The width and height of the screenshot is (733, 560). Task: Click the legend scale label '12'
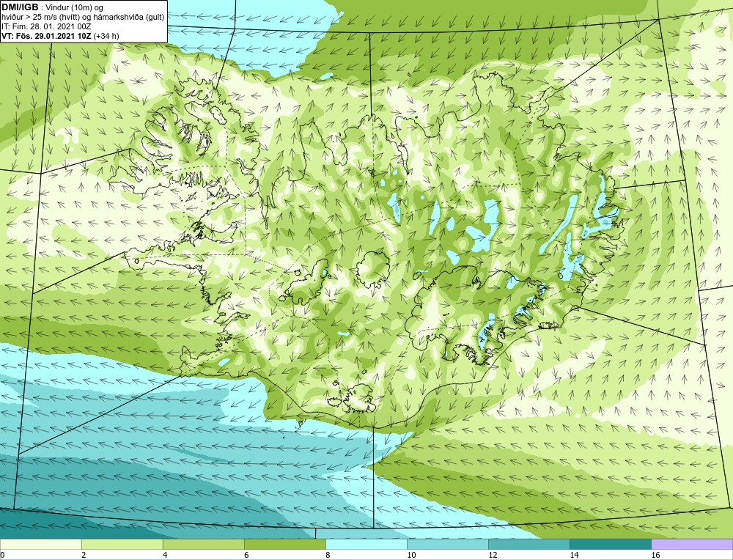pyautogui.click(x=493, y=555)
